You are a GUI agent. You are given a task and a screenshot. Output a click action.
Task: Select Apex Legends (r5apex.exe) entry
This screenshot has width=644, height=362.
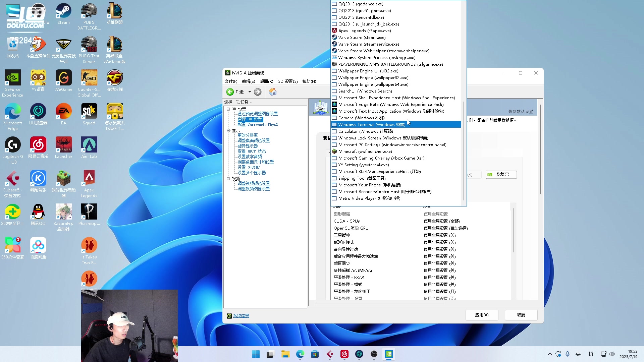[x=396, y=31]
